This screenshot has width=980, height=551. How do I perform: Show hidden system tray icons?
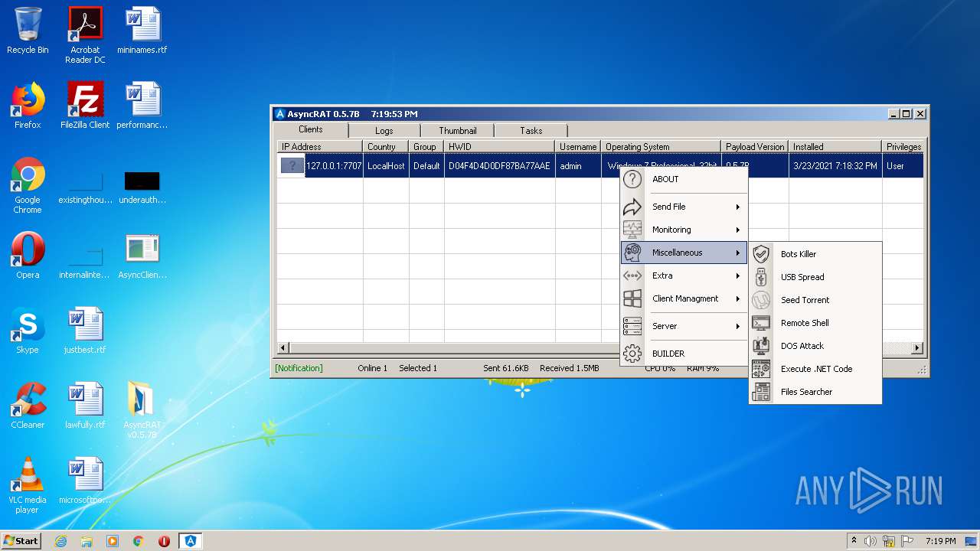pos(854,541)
